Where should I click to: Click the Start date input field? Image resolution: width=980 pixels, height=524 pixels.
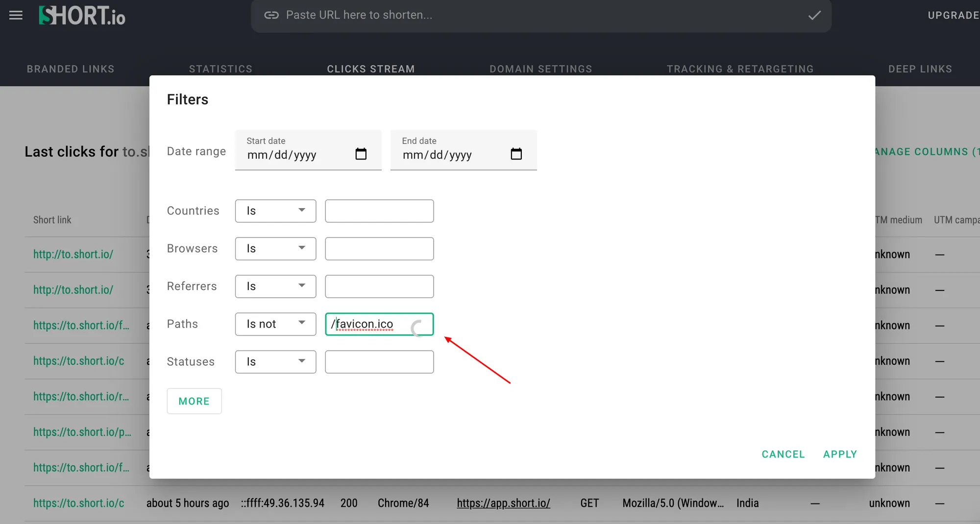point(308,150)
